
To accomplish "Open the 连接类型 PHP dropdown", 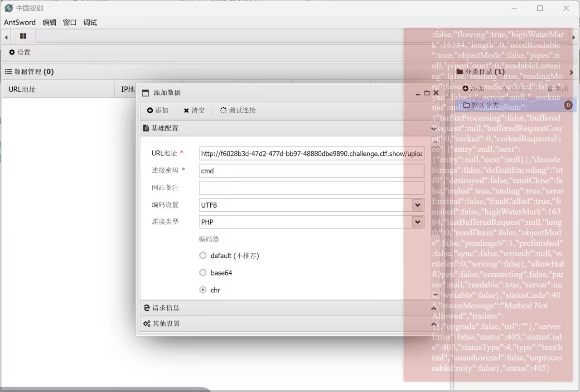I will [417, 222].
